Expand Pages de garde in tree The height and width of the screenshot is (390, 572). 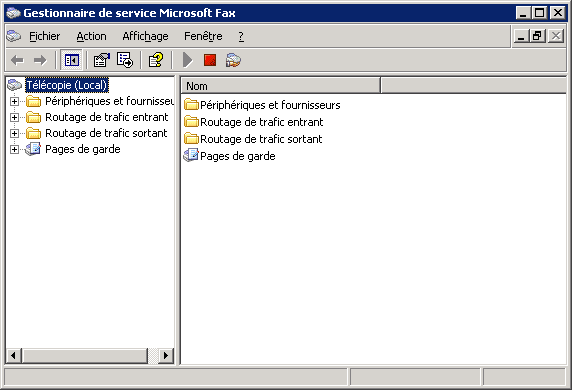coord(14,149)
